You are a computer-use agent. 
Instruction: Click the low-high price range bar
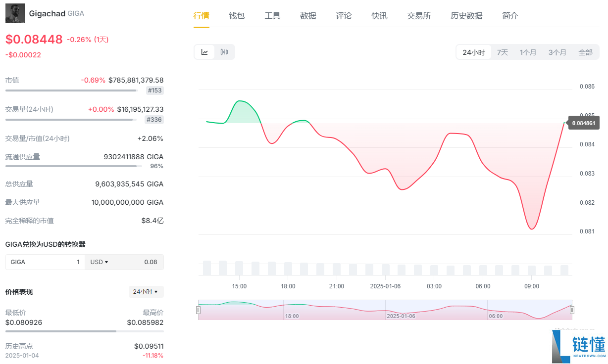[x=84, y=331]
